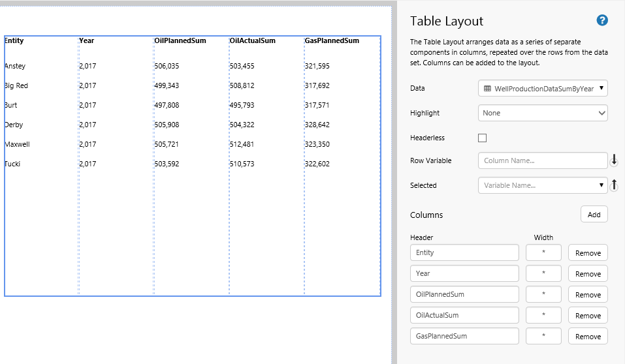Open the Data source dropdown
The height and width of the screenshot is (364, 625).
(x=543, y=89)
